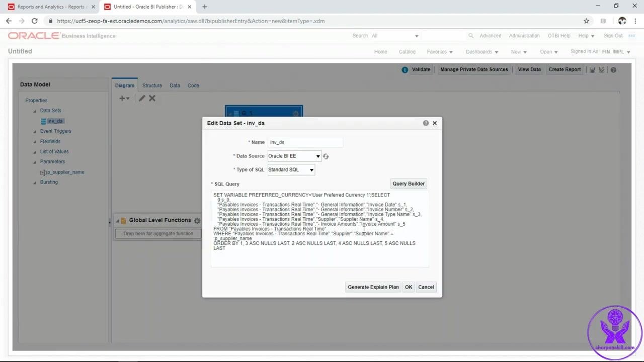Screen dimensions: 644x362
Task: Open the Search scope All dropdown
Action: 395,36
